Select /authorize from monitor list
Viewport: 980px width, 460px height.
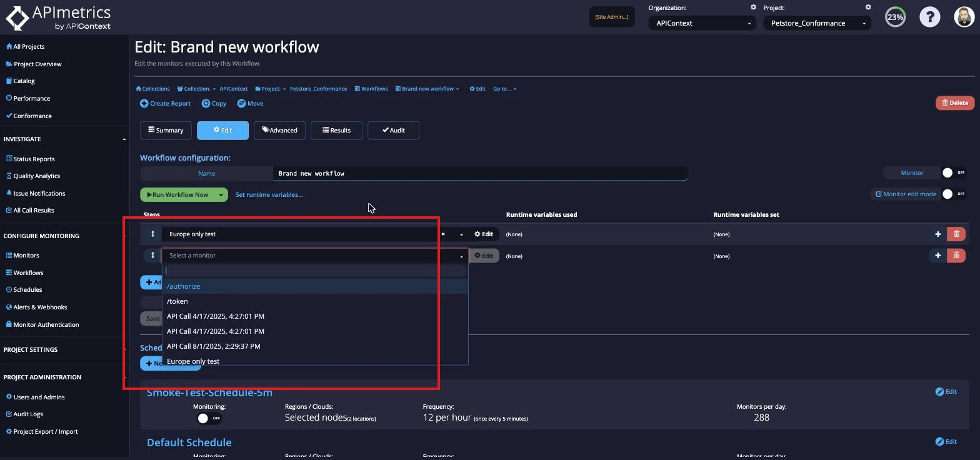click(x=315, y=286)
